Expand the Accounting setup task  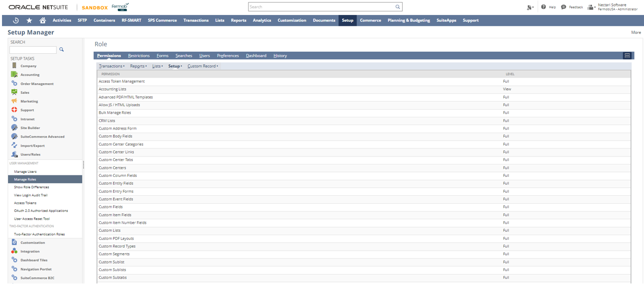tap(29, 75)
